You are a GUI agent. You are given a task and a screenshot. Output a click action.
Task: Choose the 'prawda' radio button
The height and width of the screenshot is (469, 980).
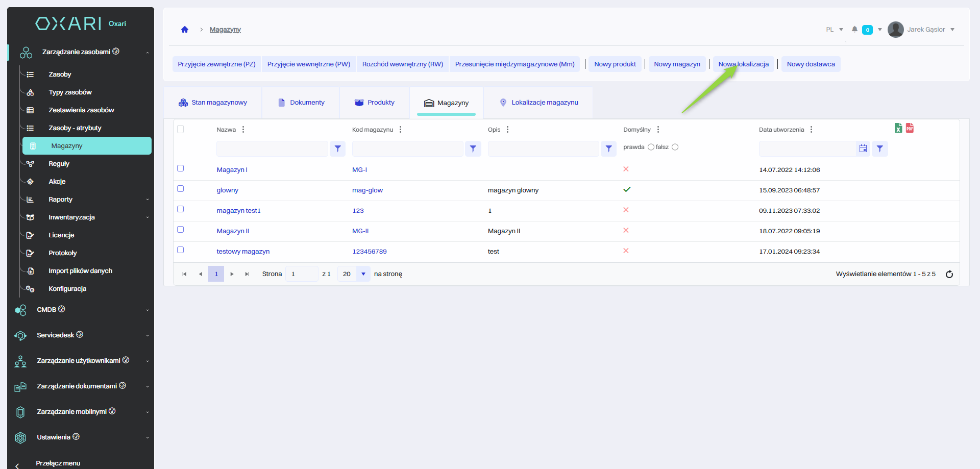[651, 147]
